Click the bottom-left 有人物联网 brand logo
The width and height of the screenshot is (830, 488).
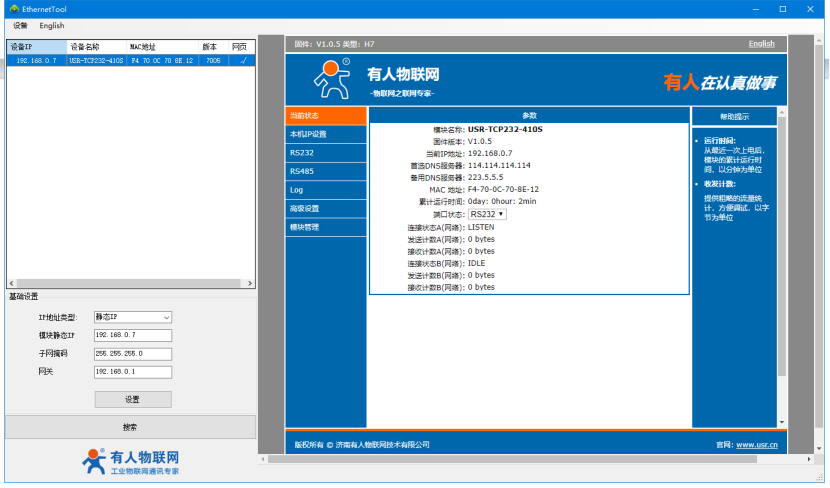pos(131,460)
